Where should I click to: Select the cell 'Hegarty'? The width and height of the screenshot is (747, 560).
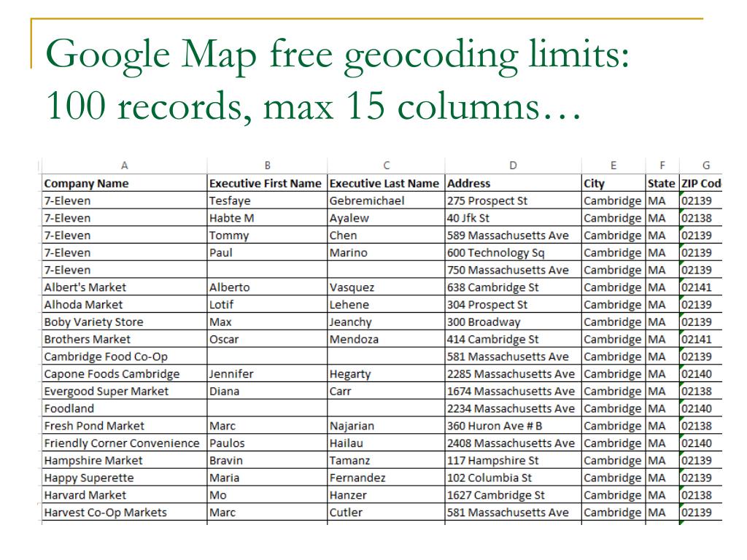pyautogui.click(x=387, y=374)
